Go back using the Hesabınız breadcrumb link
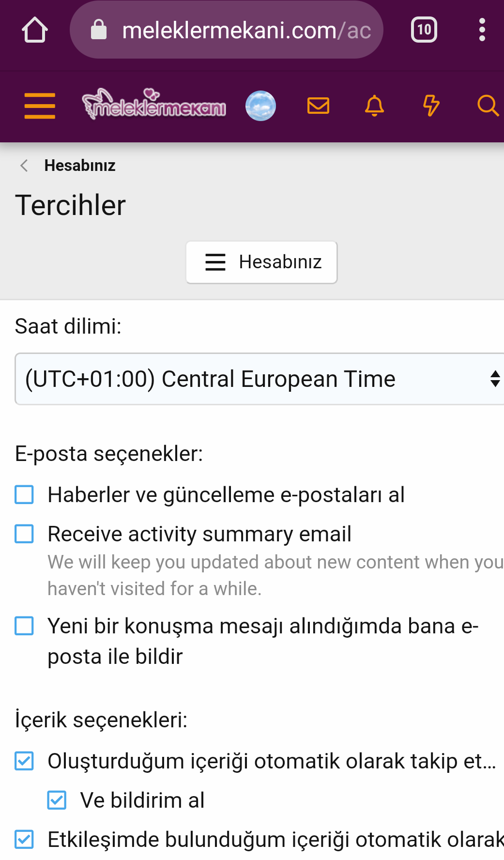 tap(79, 166)
